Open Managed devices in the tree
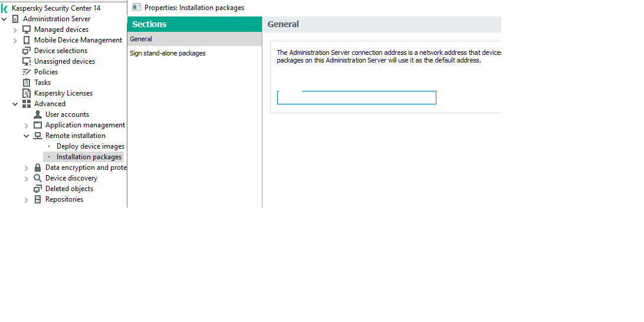 pos(61,29)
